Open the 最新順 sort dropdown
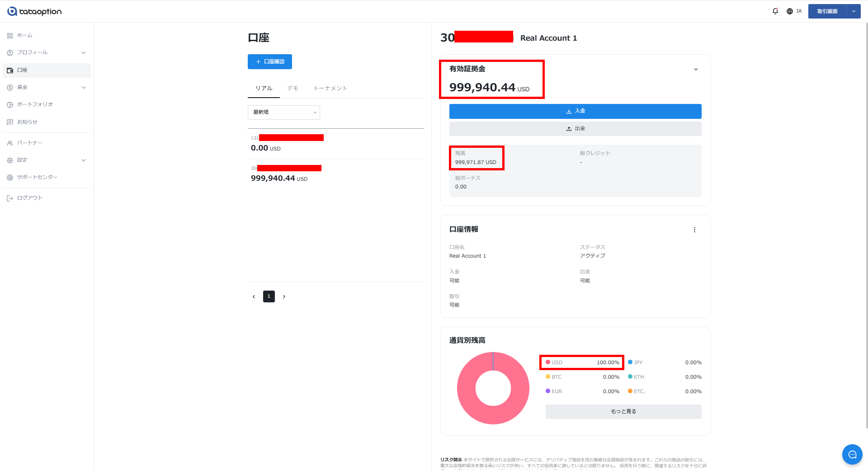The height and width of the screenshot is (470, 868). (283, 113)
